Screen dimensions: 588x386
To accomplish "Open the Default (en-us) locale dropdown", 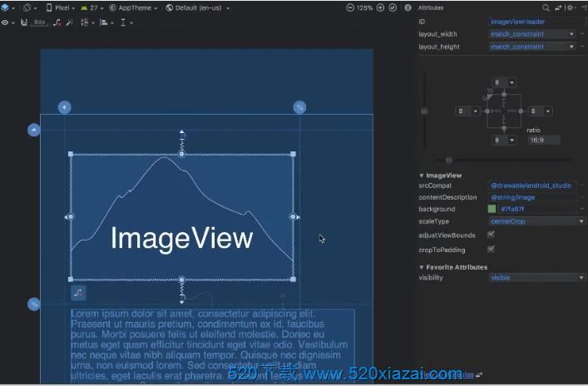I will click(x=198, y=7).
